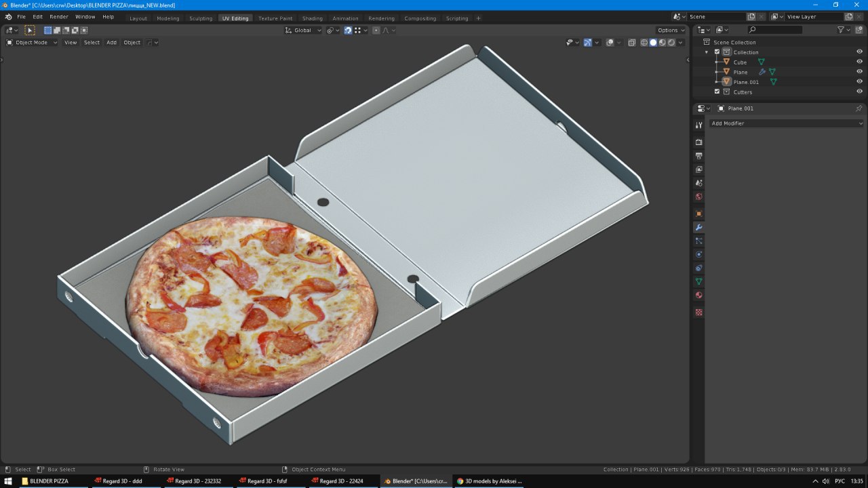Open the Object Data green triangle tab
Image resolution: width=868 pixels, height=488 pixels.
(x=698, y=281)
